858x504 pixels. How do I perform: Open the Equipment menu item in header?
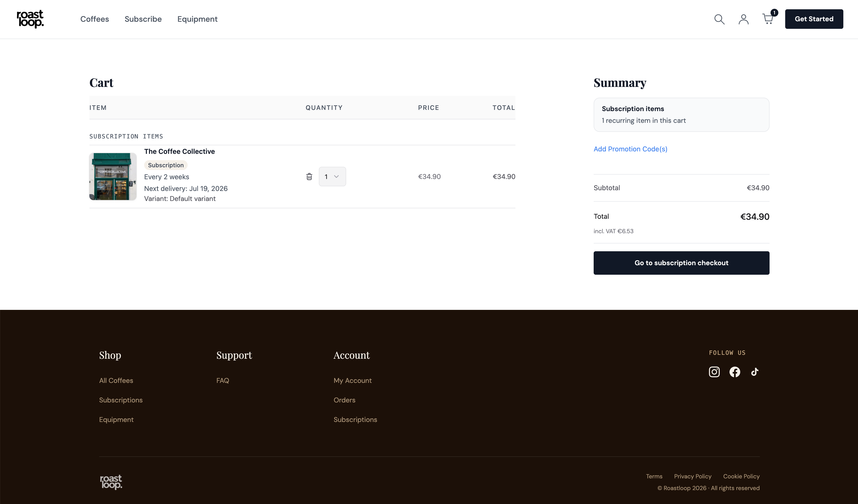197,19
